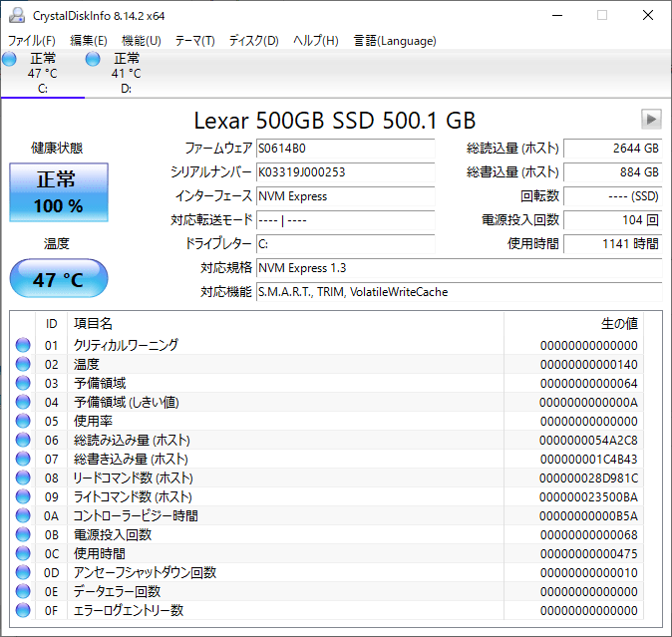Click status orb for アンセーフシャットダウン回数 row
Viewport: 672px width, 637px height.
tap(23, 572)
